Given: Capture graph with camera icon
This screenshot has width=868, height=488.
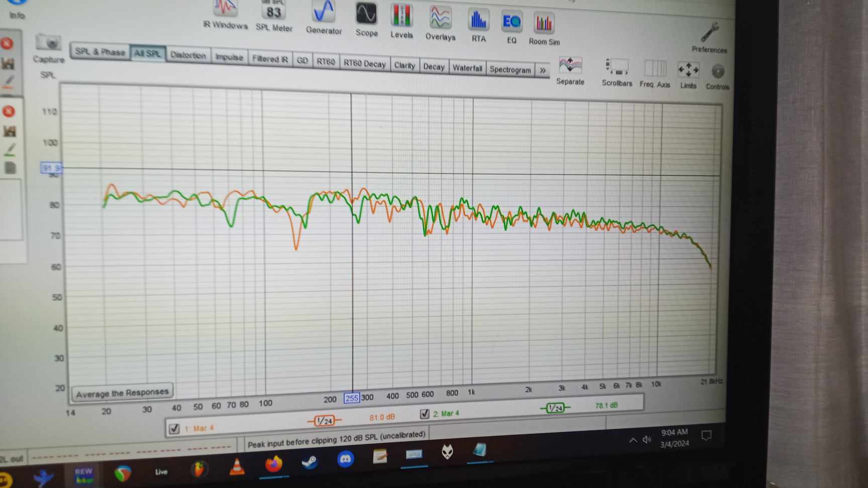Looking at the screenshot, I should pyautogui.click(x=49, y=49).
